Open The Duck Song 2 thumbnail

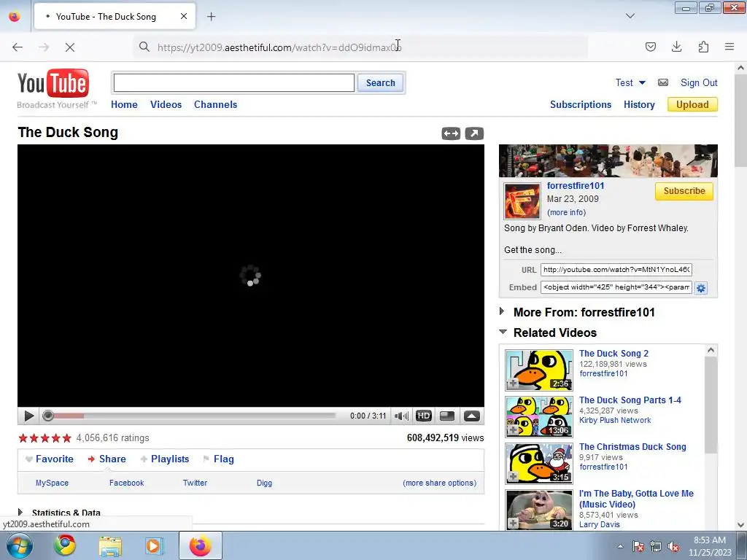539,370
